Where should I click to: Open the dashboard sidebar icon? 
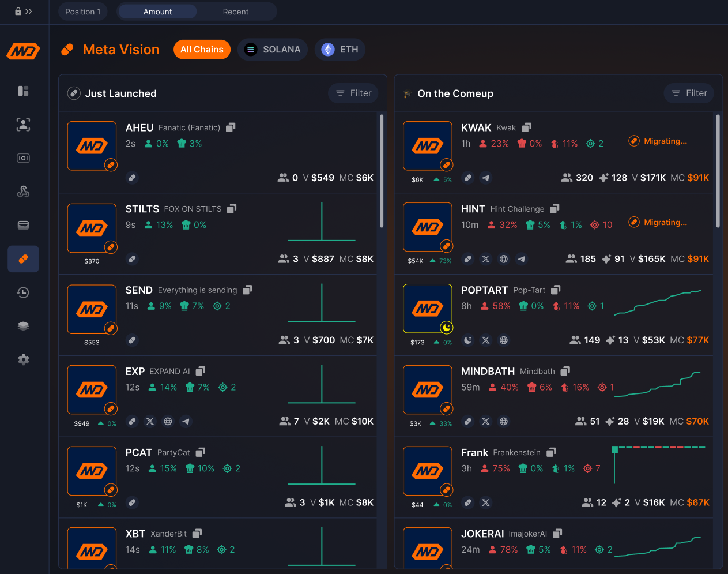click(23, 91)
